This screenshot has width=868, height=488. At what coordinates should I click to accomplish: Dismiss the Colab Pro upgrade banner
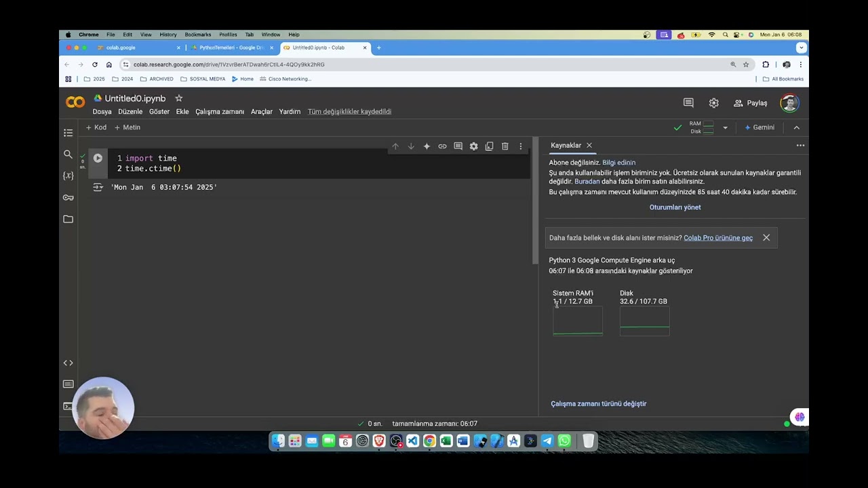point(766,238)
